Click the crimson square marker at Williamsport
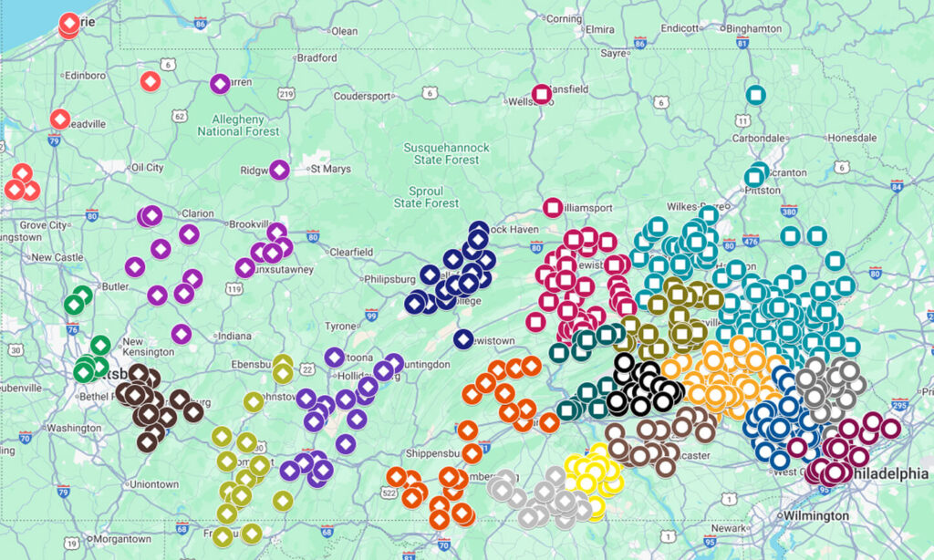 [552, 208]
